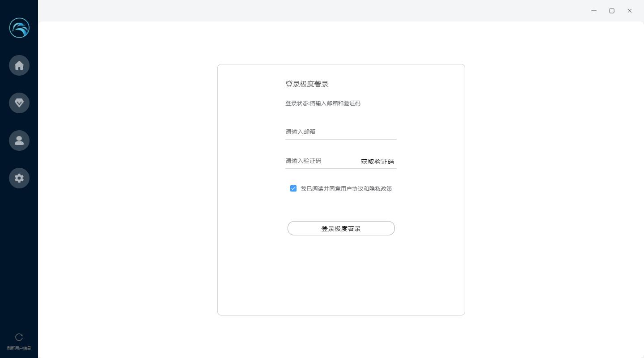This screenshot has height=358, width=644.
Task: Click the 刷新用户信息 text label
Action: click(19, 348)
